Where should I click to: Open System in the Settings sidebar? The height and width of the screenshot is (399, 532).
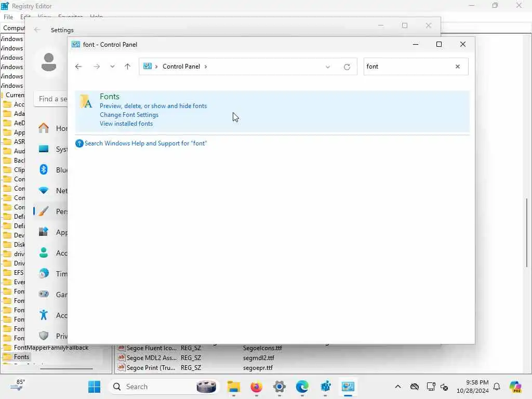point(51,149)
